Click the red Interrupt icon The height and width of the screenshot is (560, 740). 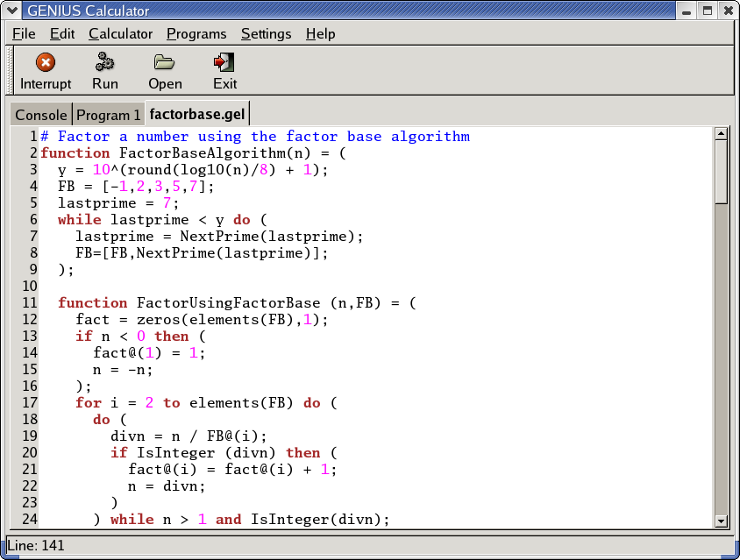point(46,62)
